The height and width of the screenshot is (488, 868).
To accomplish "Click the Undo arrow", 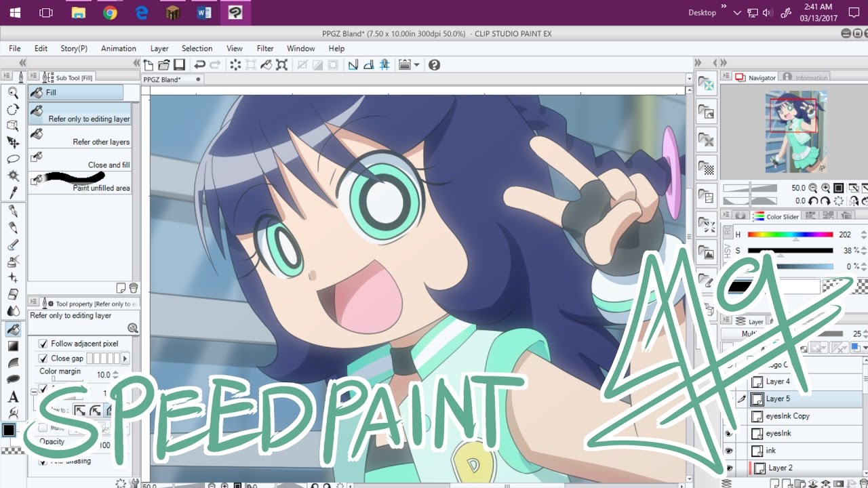I will [199, 65].
